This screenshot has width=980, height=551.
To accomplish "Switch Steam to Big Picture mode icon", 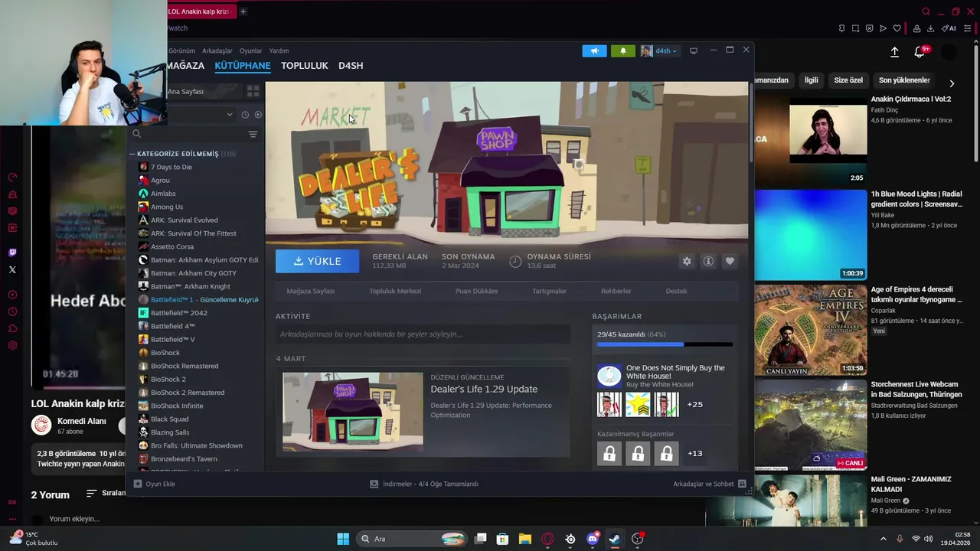I will click(694, 51).
